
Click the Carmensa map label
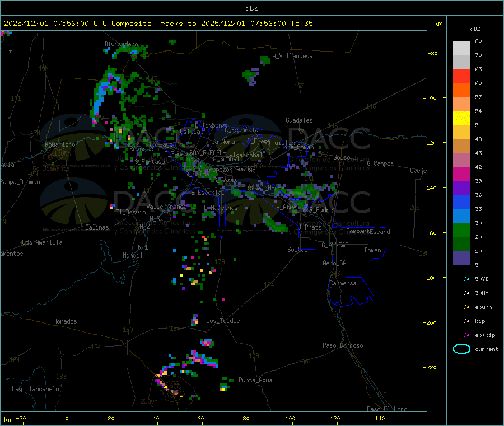click(x=343, y=283)
